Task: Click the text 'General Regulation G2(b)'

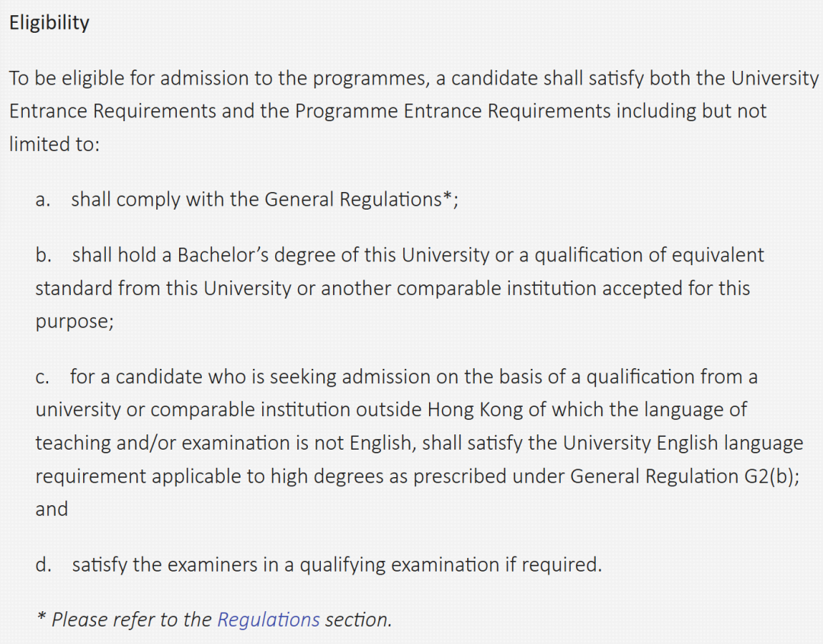Action: pyautogui.click(x=682, y=476)
